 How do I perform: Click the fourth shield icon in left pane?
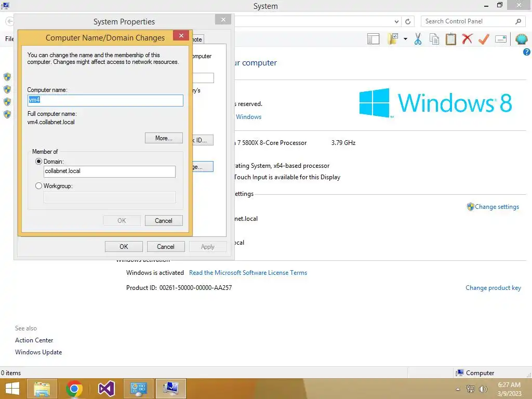[x=7, y=114]
